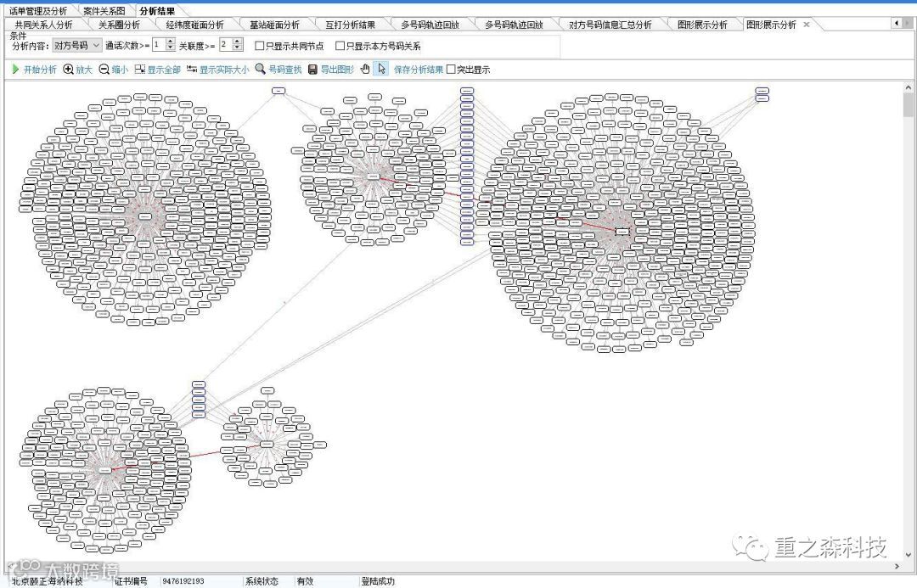
Task: Click the 导出图形 text button
Action: point(337,70)
